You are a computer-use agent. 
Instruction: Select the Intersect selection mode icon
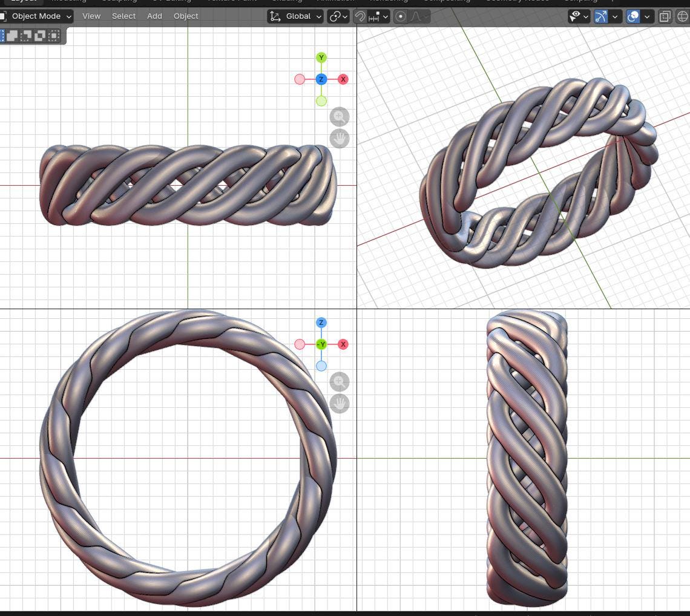tap(54, 36)
